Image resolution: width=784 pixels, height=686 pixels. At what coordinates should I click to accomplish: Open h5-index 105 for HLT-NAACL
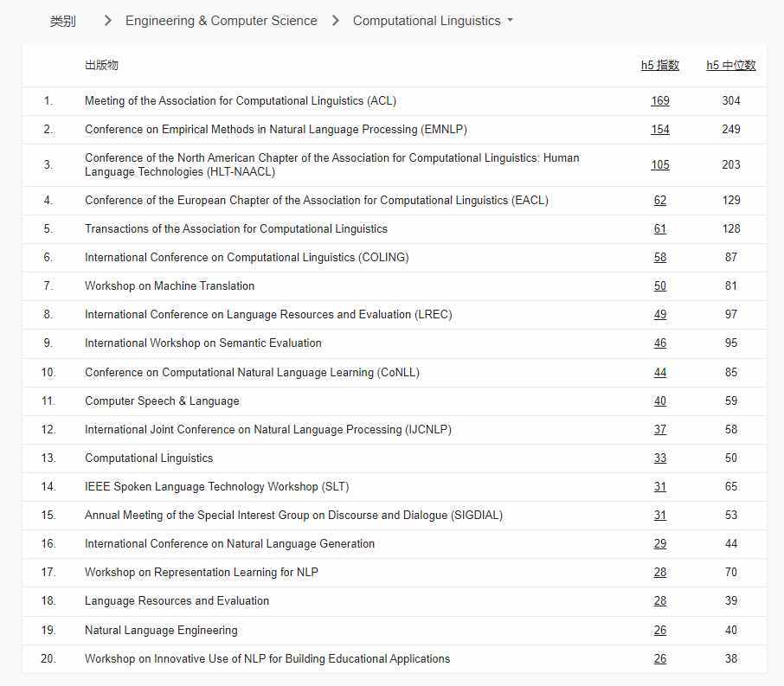(x=660, y=164)
